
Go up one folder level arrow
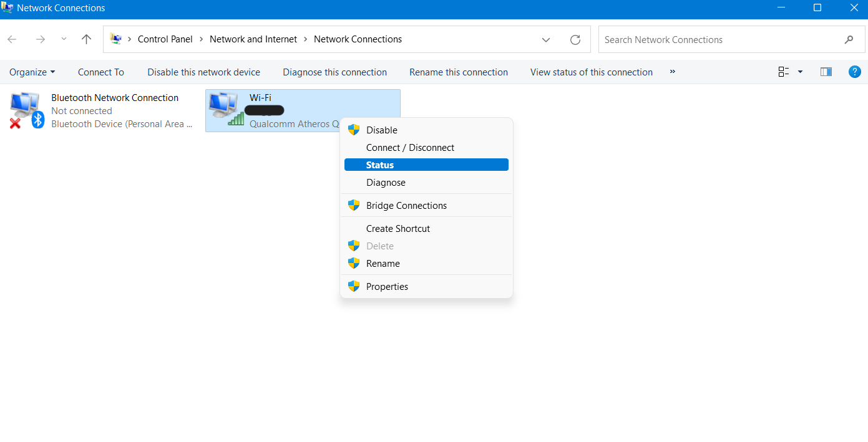pos(87,39)
